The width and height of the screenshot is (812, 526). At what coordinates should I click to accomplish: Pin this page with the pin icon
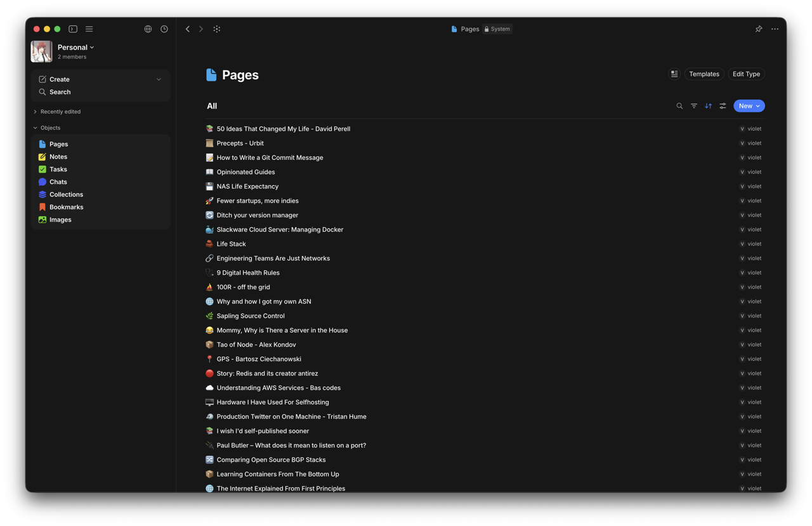[x=759, y=29]
